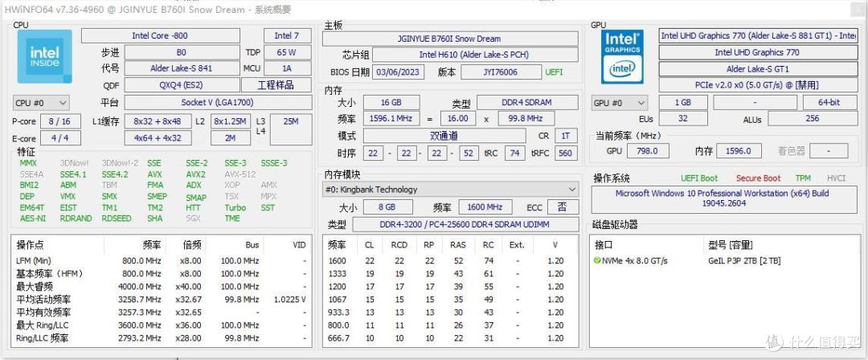Click the Socket V (LGA1700) platform field

[218, 103]
